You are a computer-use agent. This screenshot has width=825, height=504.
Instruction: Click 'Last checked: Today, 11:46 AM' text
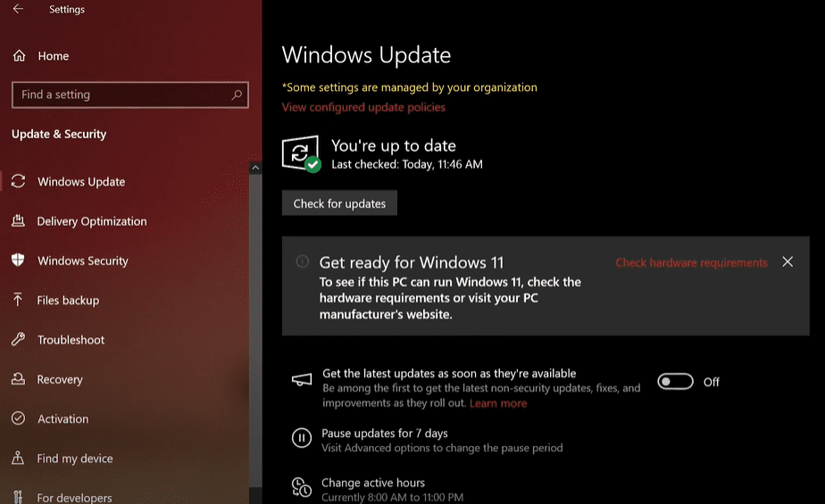pyautogui.click(x=407, y=164)
